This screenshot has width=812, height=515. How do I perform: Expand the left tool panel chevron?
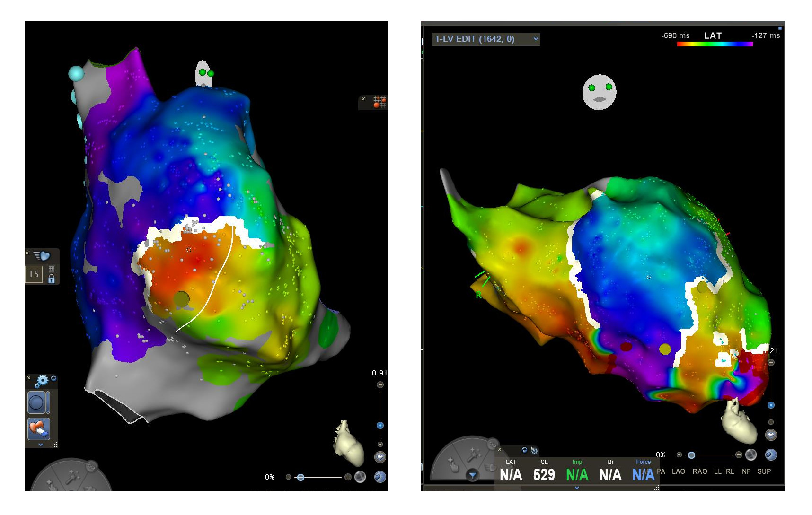click(41, 445)
